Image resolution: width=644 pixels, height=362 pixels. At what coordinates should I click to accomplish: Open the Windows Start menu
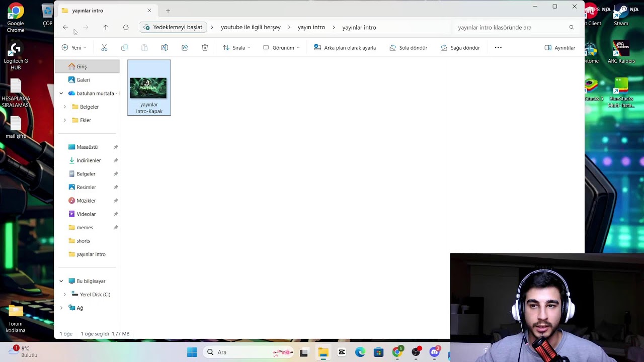pyautogui.click(x=192, y=352)
